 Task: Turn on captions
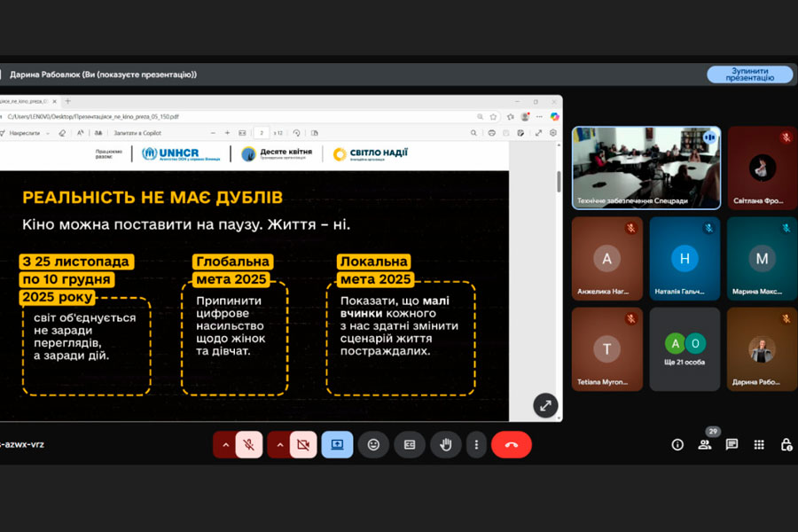coord(410,444)
